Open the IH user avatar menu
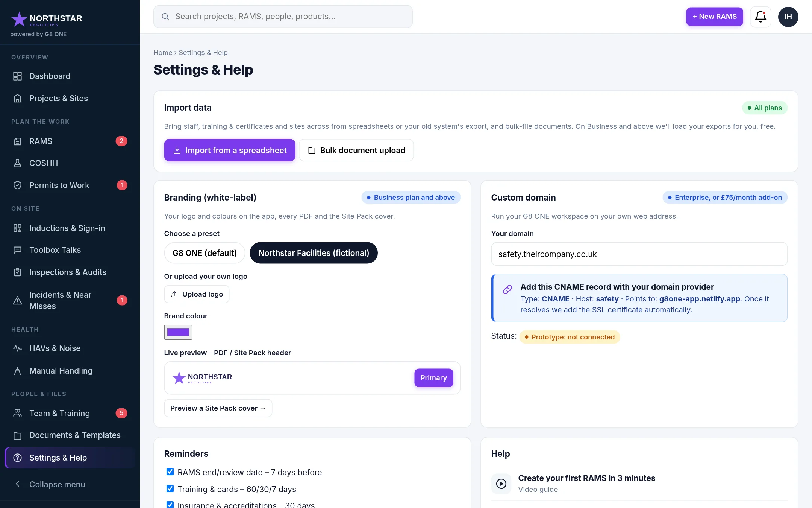This screenshot has height=508, width=812. click(x=788, y=17)
